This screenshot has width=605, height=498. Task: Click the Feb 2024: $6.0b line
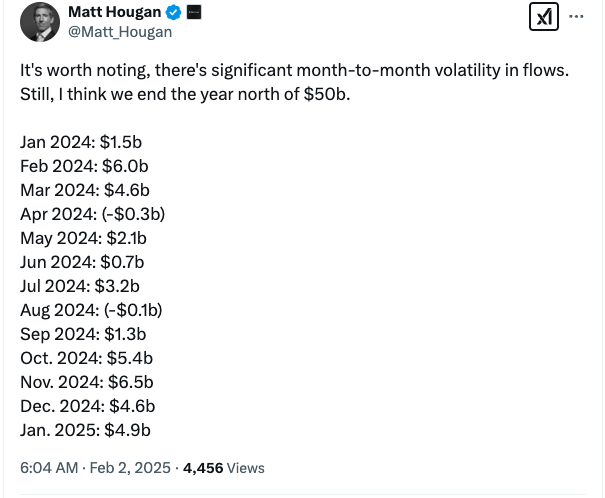tap(84, 167)
